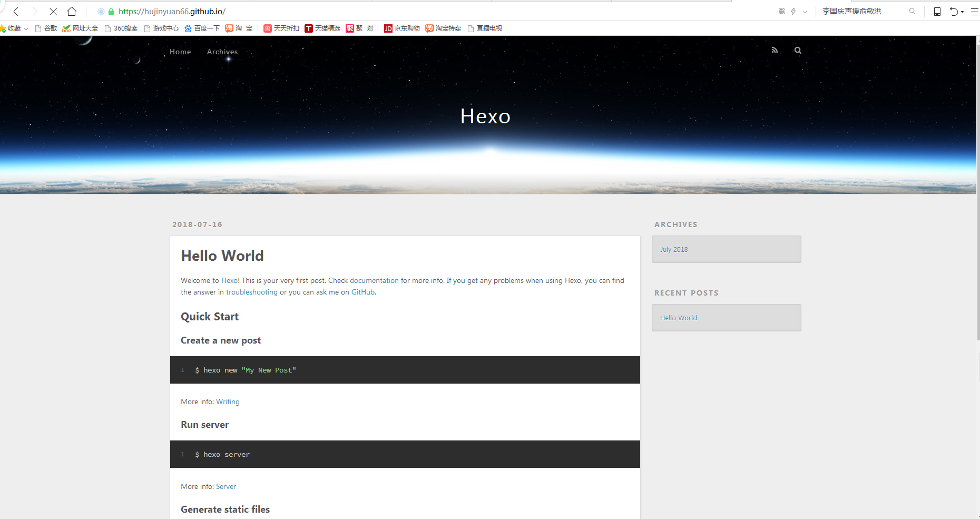
Task: Expand the 收藏 favorites dropdown
Action: tap(26, 29)
